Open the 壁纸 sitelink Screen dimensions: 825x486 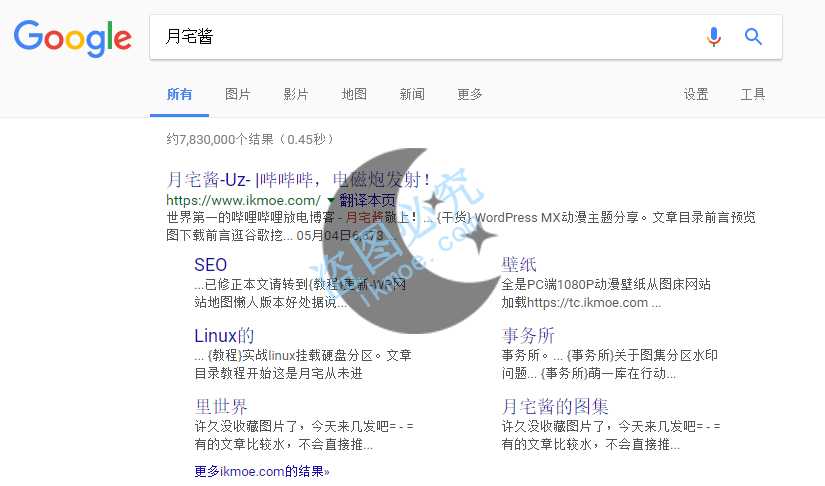519,265
